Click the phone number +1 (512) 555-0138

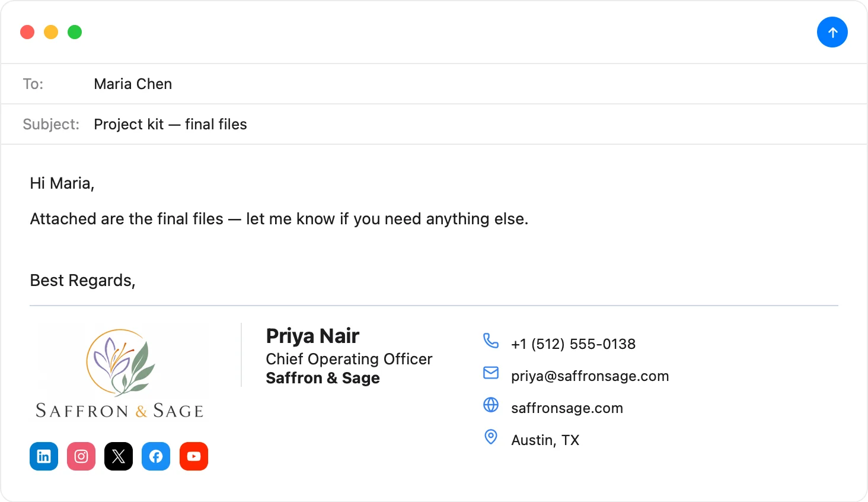(x=573, y=344)
